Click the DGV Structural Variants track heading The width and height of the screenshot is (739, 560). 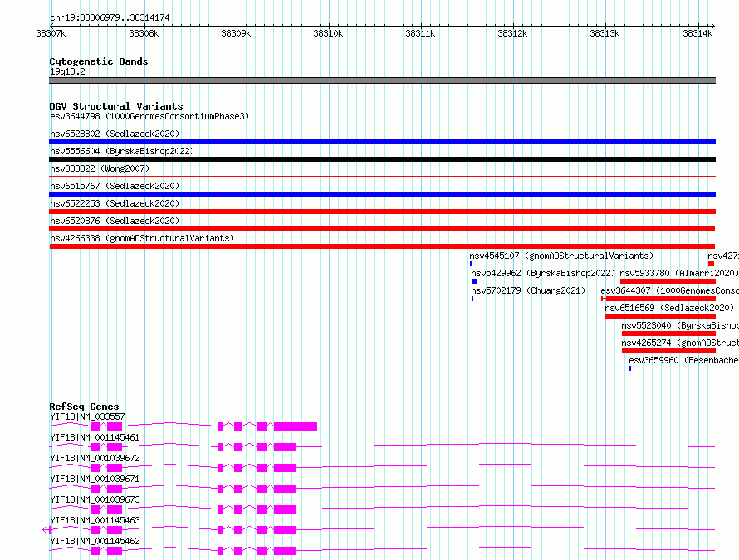pos(115,106)
